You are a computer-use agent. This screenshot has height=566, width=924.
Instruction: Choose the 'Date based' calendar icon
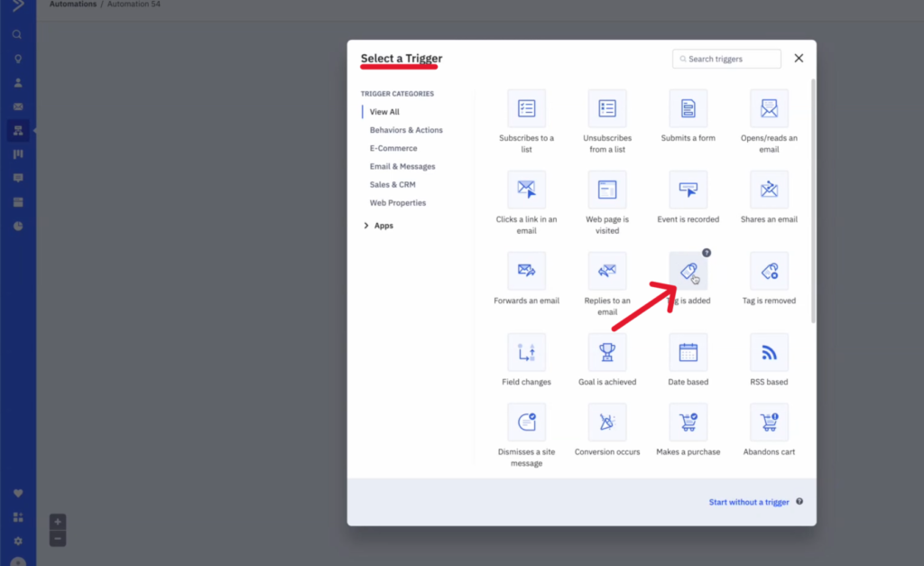tap(688, 353)
